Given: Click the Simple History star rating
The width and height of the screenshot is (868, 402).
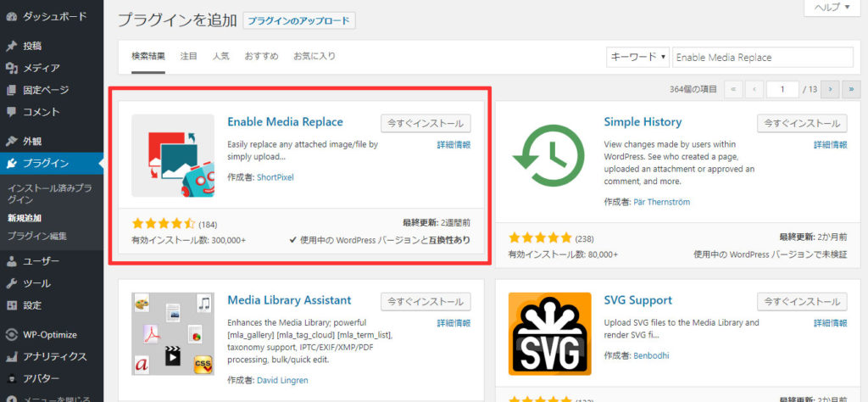Looking at the screenshot, I should pos(540,238).
